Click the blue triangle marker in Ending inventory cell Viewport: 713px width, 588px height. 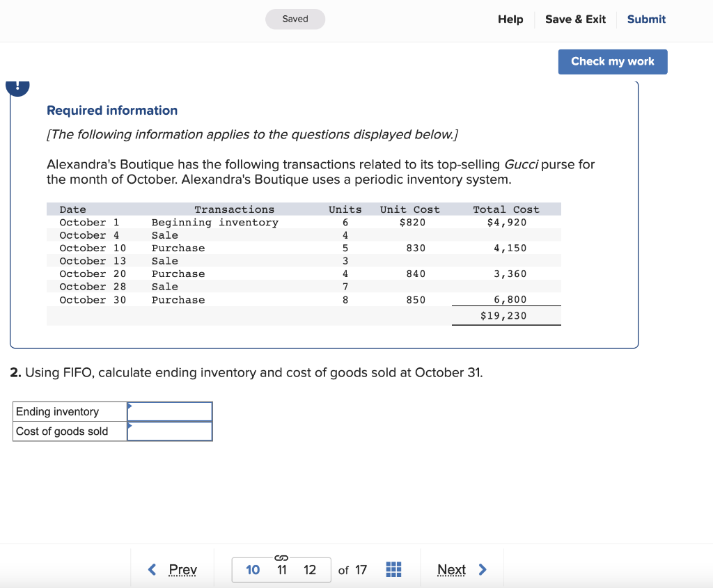tap(130, 406)
